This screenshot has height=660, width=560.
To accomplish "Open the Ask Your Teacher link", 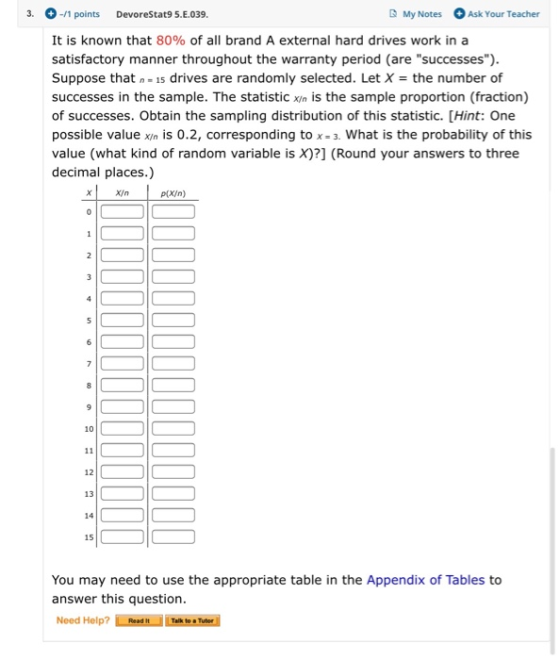I will tap(504, 14).
